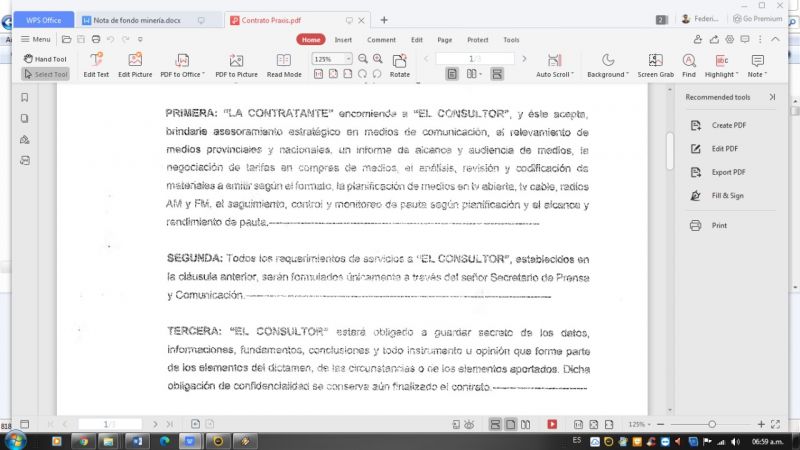
Task: Start the Screen Grab tool
Action: [x=655, y=65]
